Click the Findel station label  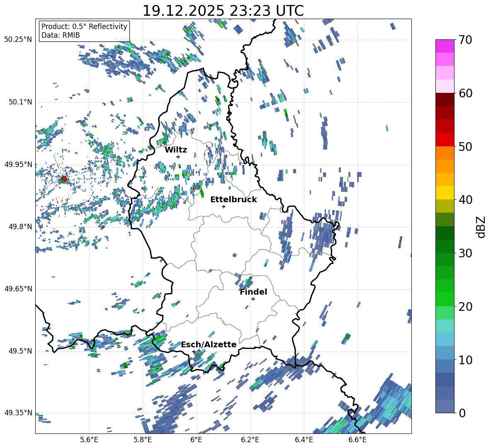coord(253,292)
